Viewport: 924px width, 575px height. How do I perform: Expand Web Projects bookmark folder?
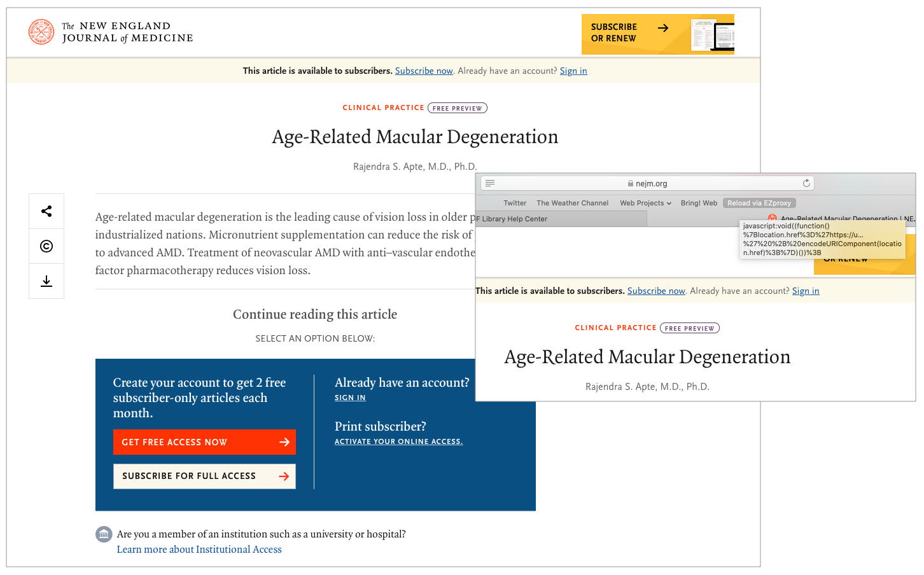645,203
